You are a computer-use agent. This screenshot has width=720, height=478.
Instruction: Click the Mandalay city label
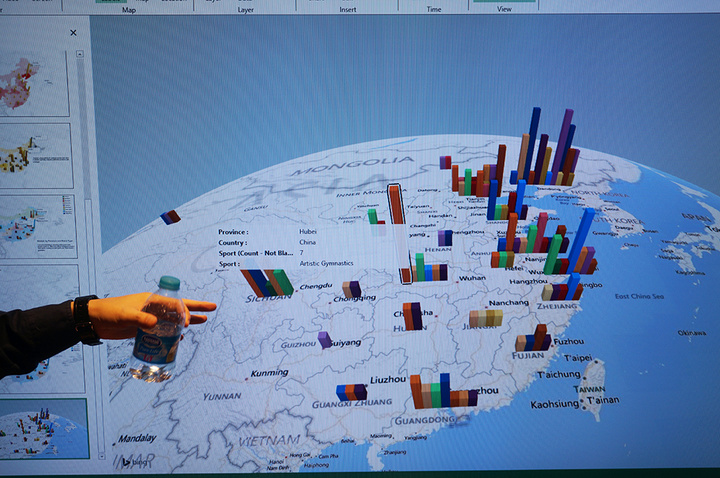coord(137,439)
